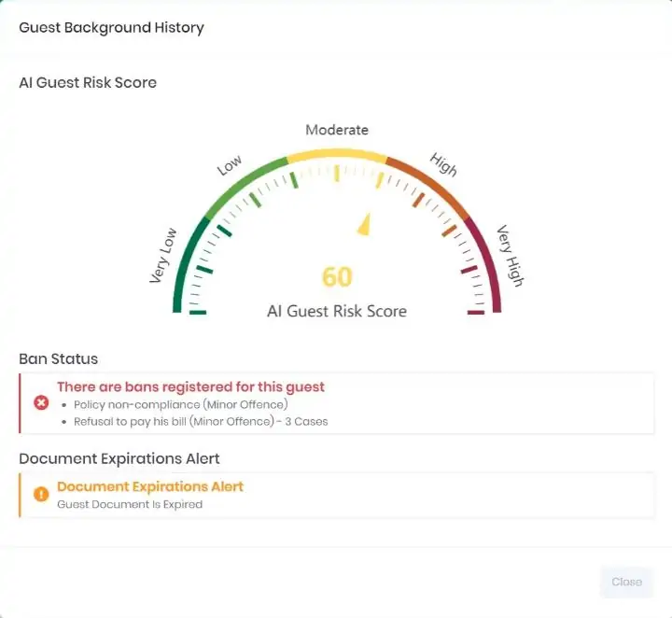This screenshot has height=618, width=672.
Task: Click the dark red gauge arc segment
Action: click(487, 257)
